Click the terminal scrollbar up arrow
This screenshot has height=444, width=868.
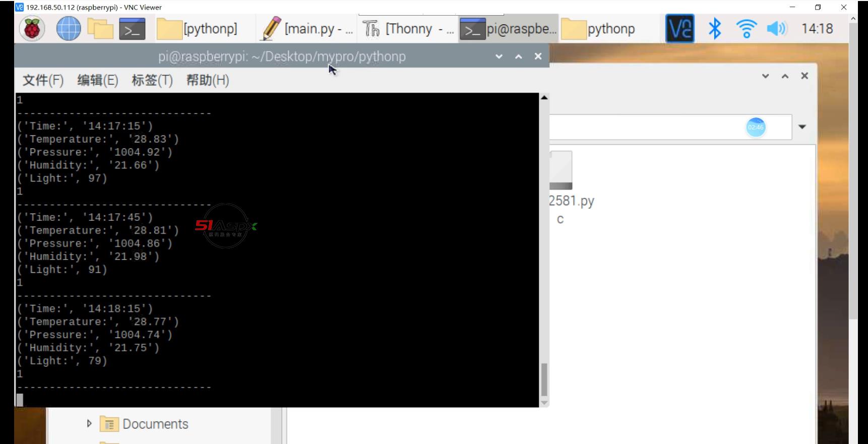(544, 97)
